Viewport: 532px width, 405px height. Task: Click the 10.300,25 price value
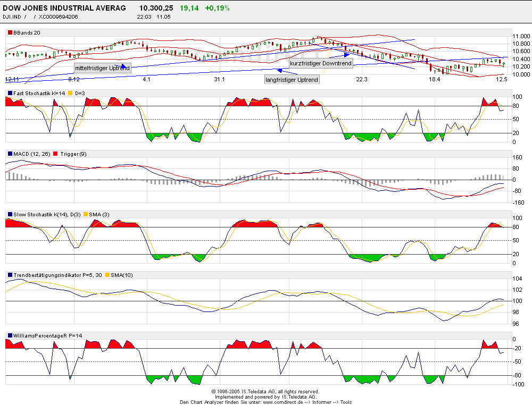click(156, 8)
